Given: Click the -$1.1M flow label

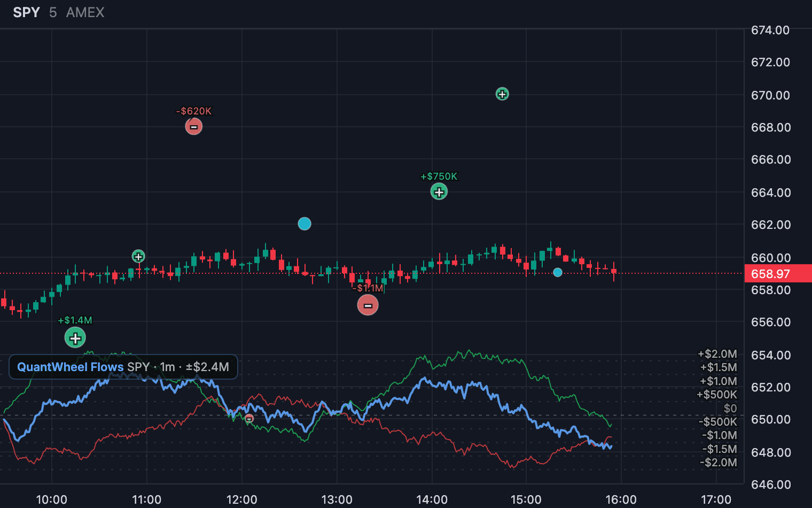Looking at the screenshot, I should point(368,288).
